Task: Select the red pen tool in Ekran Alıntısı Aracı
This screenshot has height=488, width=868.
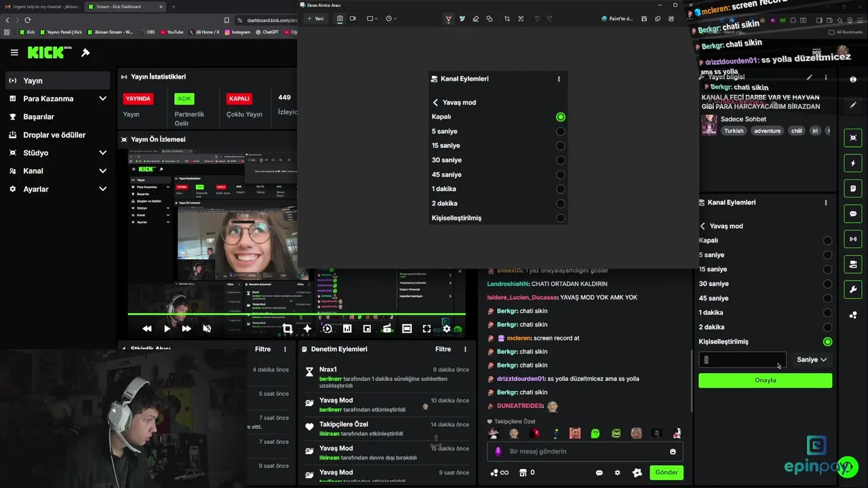Action: 448,19
